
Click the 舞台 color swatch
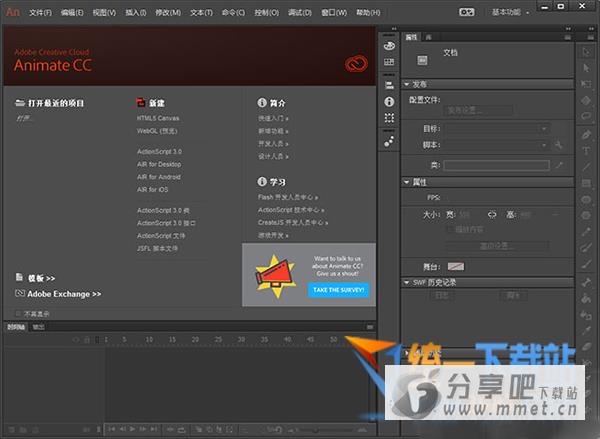[456, 266]
